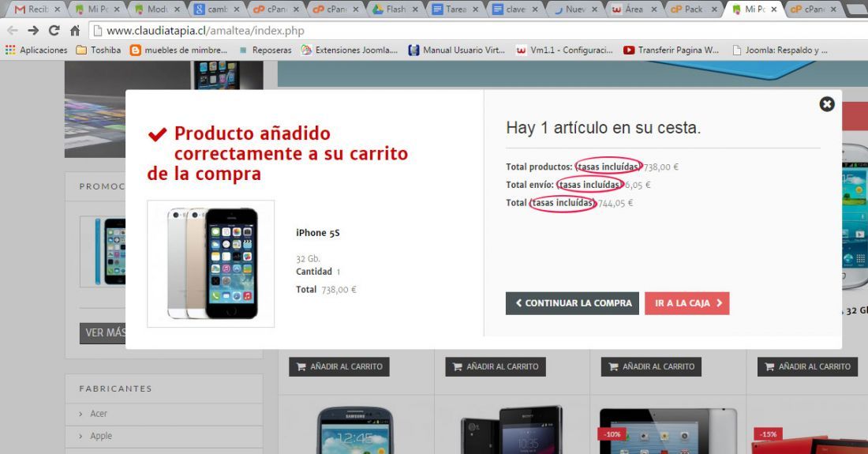Click the '6,05 €' shipping amount

pos(638,185)
